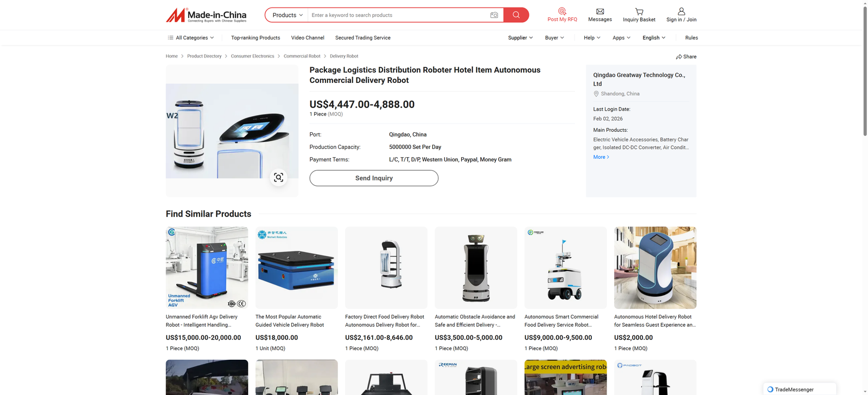Image resolution: width=868 pixels, height=395 pixels.
Task: Open the Unmanned Forklift AGV product thumbnail
Action: point(207,268)
